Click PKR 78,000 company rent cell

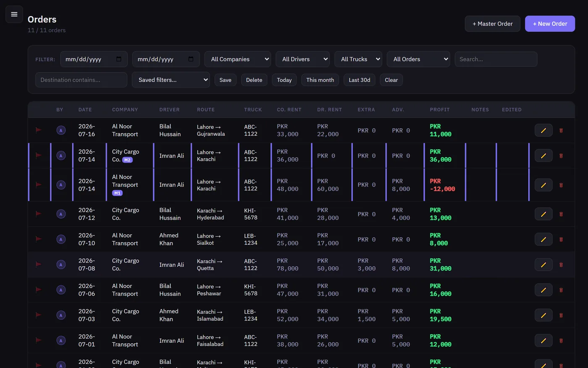[288, 265]
